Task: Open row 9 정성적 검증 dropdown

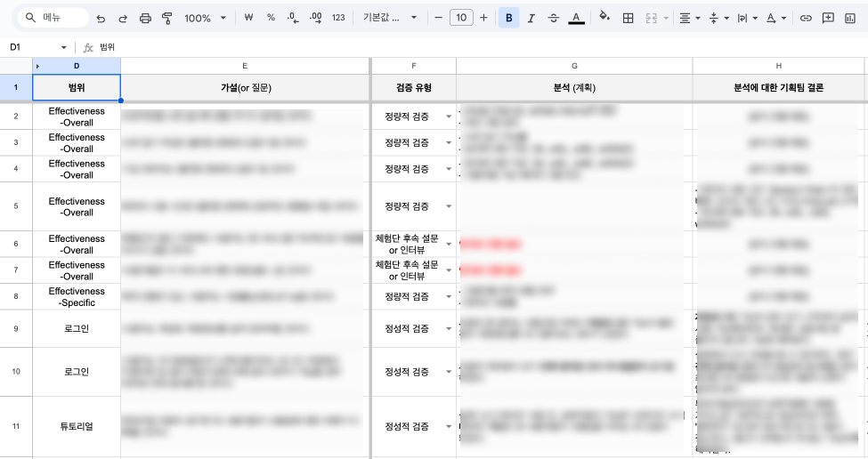Action: tap(449, 328)
